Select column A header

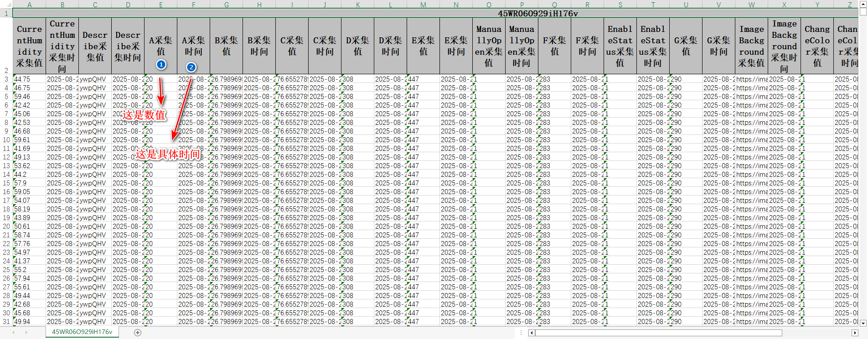pos(30,5)
